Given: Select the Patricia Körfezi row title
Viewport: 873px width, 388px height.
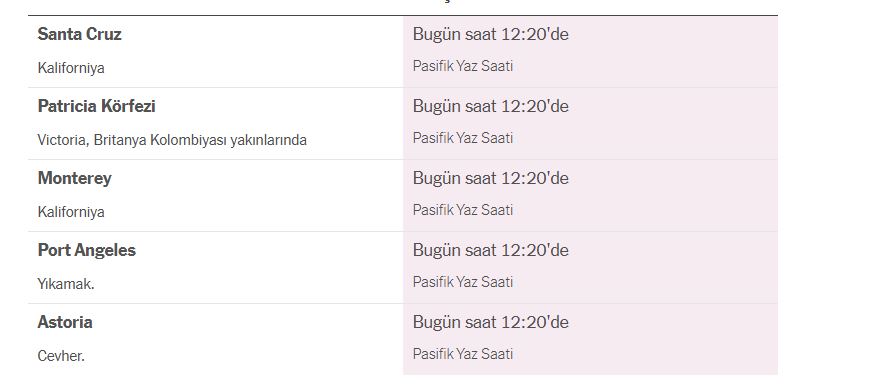Looking at the screenshot, I should click(x=96, y=106).
